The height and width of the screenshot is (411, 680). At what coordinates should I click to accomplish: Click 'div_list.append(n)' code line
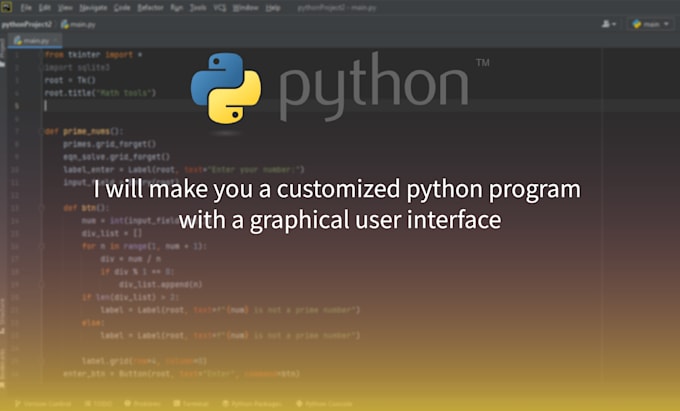click(x=161, y=284)
